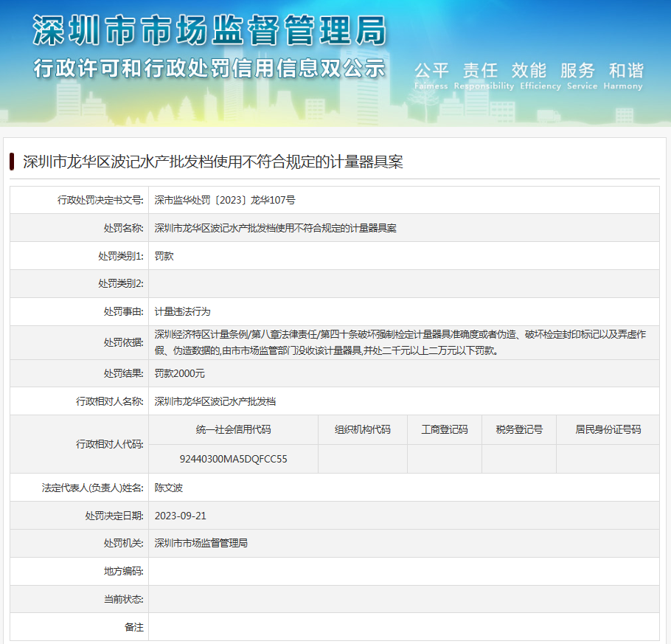Click the 处罚事由 value 计量违法行为
Image resolution: width=671 pixels, height=644 pixels.
183,311
